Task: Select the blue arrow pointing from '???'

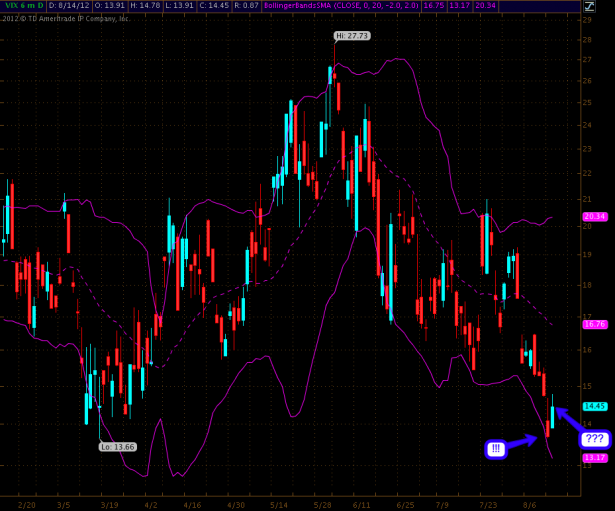Action: click(x=570, y=419)
